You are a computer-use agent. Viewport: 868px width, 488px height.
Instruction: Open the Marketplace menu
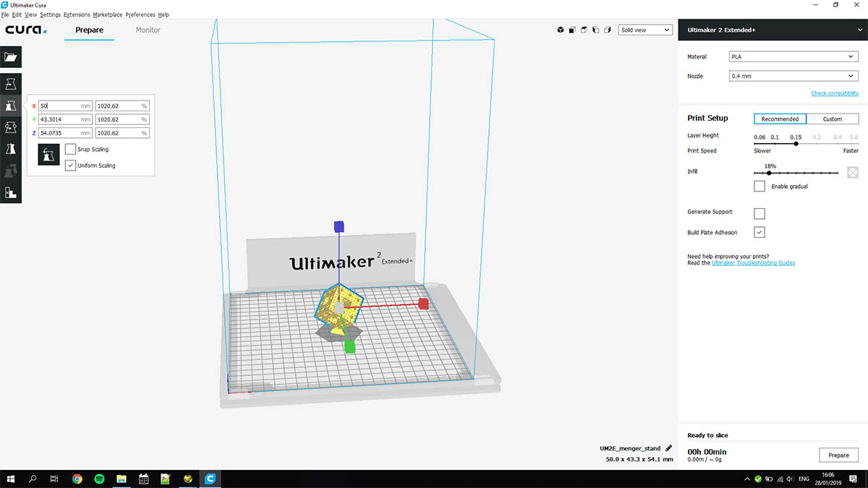pyautogui.click(x=108, y=14)
